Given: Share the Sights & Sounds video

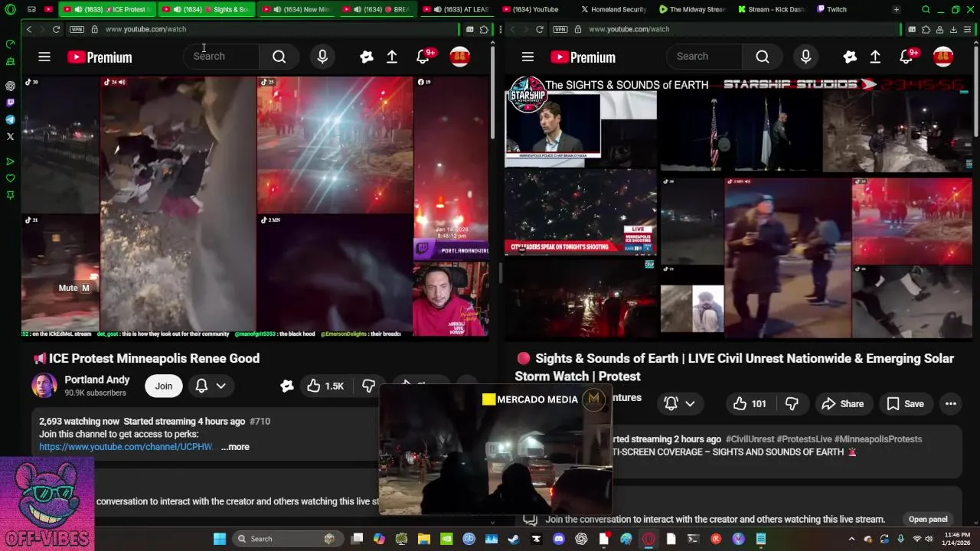Looking at the screenshot, I should pos(842,404).
